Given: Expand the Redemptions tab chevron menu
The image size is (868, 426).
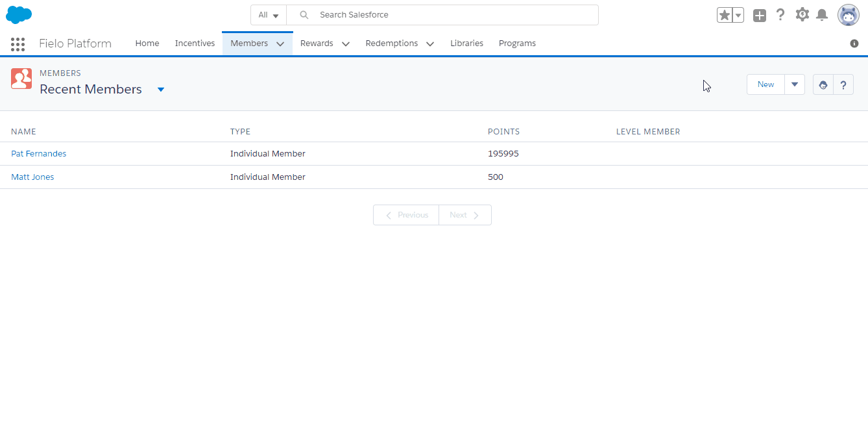Looking at the screenshot, I should coord(430,44).
